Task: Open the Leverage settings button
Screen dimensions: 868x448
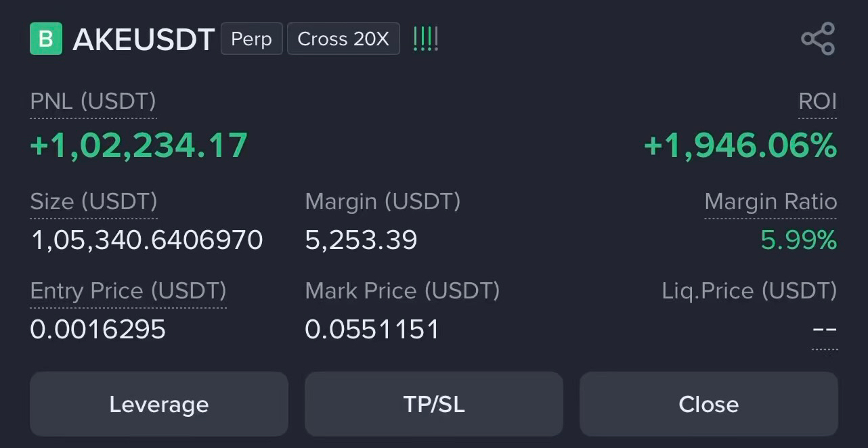Action: 159,404
